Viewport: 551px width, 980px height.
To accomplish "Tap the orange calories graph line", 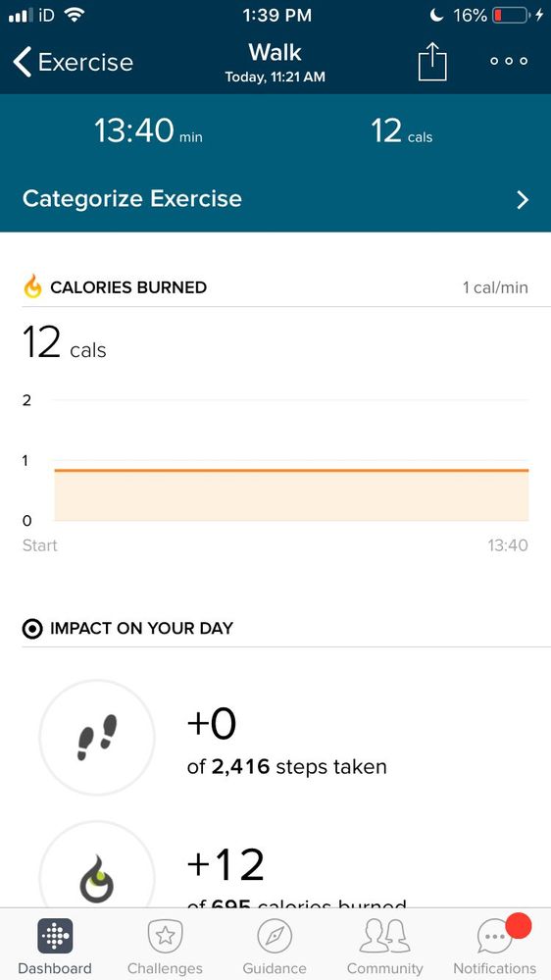I will point(291,470).
